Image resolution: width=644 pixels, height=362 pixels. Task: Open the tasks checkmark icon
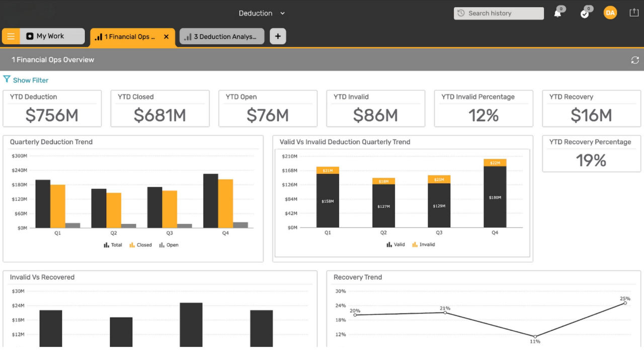[584, 14]
